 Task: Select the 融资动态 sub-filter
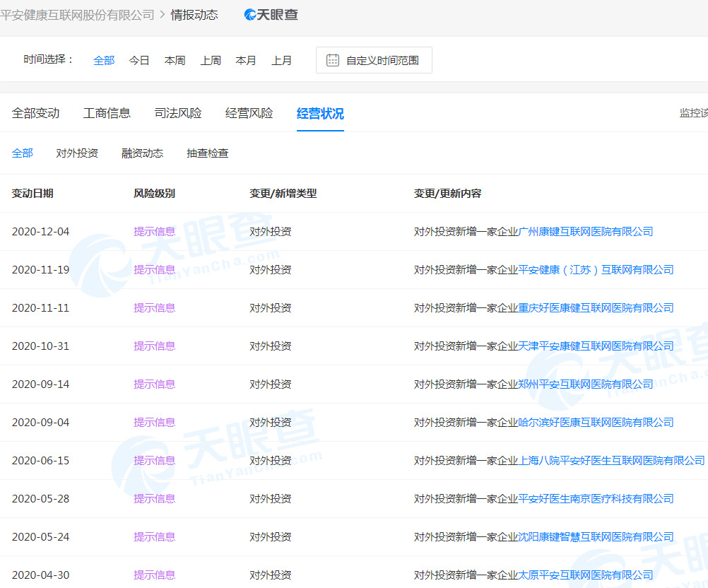tap(142, 153)
